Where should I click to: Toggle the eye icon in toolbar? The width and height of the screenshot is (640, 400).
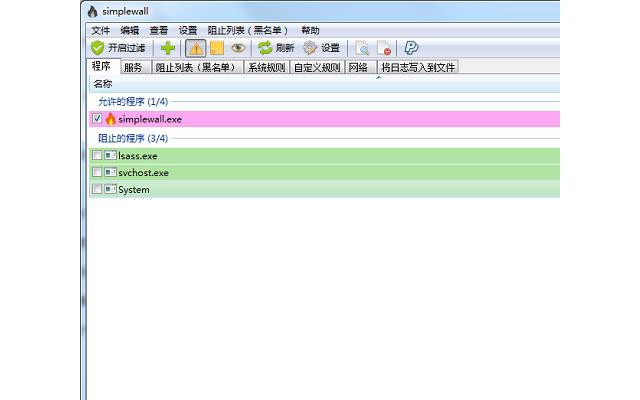click(x=238, y=48)
